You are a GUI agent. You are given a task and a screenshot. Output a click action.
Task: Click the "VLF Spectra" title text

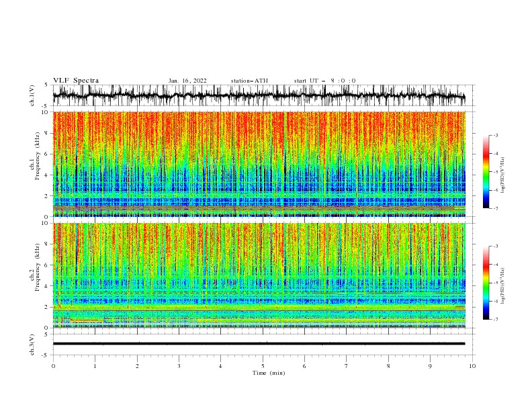[76, 81]
